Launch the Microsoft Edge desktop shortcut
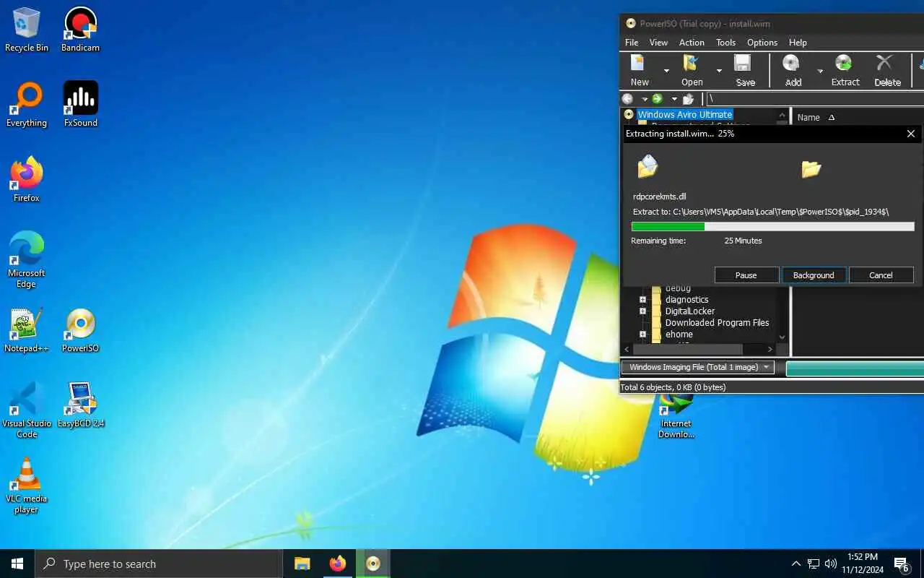924x578 pixels. click(x=27, y=260)
